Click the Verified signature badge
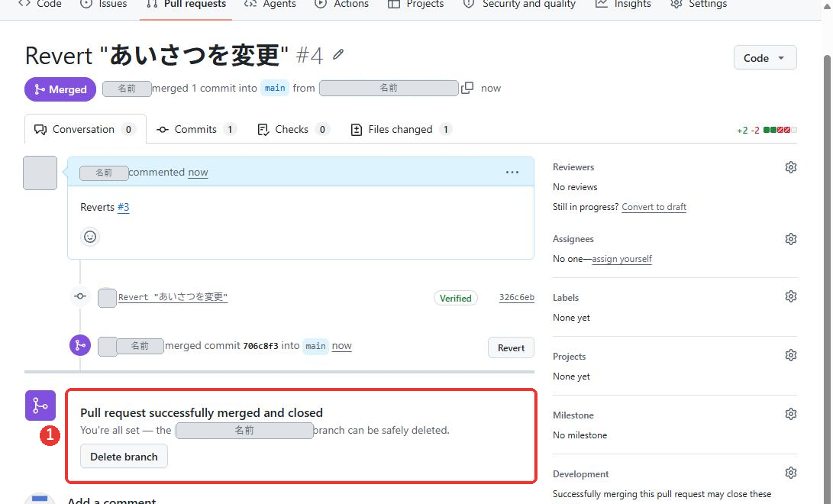This screenshot has width=833, height=504. point(455,298)
